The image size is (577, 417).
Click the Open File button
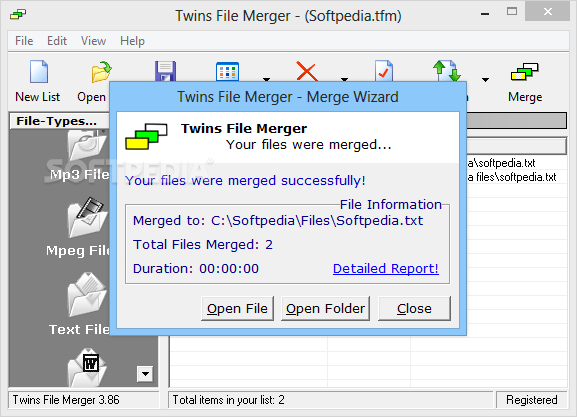coord(237,308)
